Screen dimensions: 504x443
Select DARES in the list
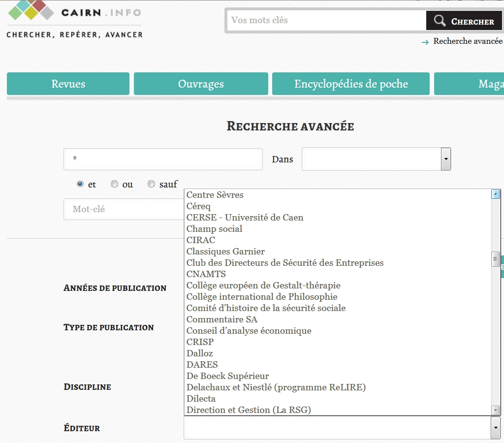tap(338, 365)
